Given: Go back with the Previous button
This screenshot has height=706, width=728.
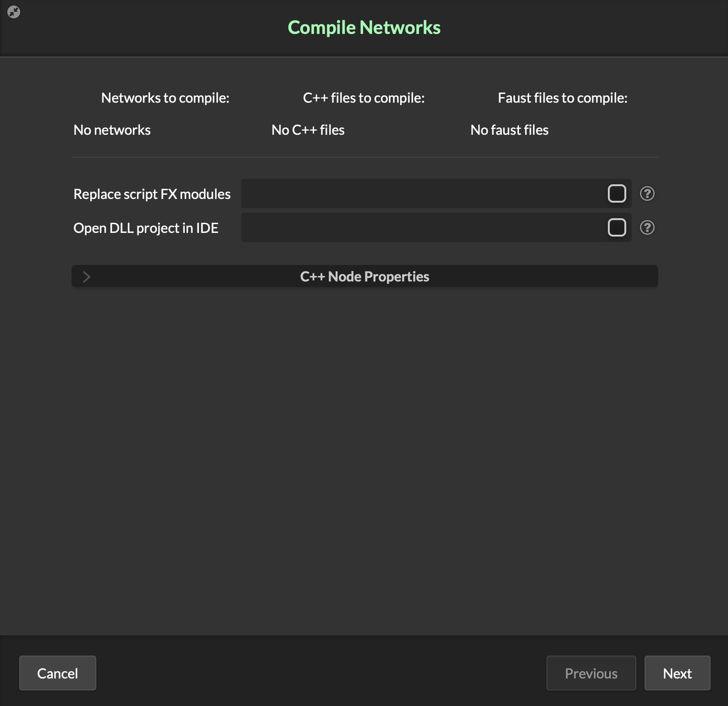Looking at the screenshot, I should pyautogui.click(x=591, y=673).
